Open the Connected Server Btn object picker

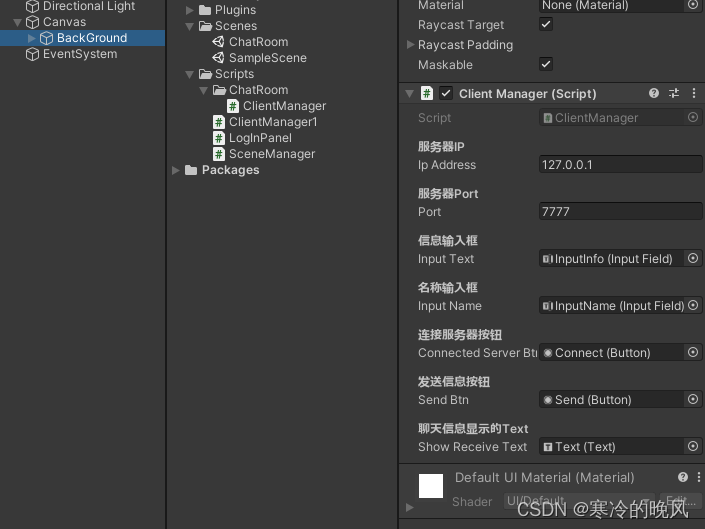[x=693, y=352]
